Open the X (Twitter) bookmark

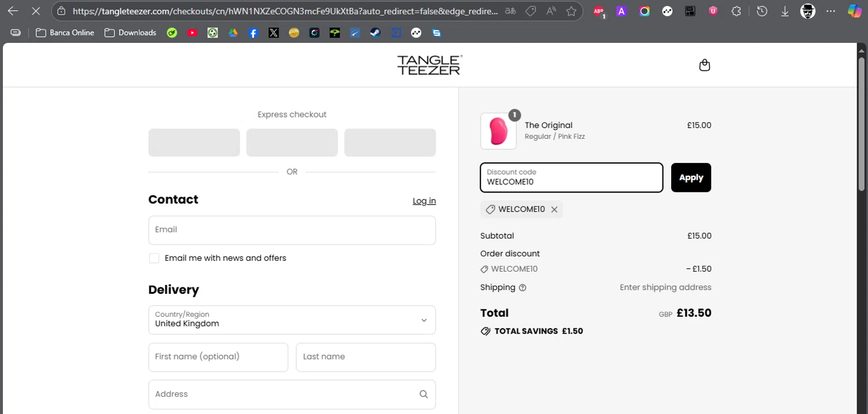[274, 33]
